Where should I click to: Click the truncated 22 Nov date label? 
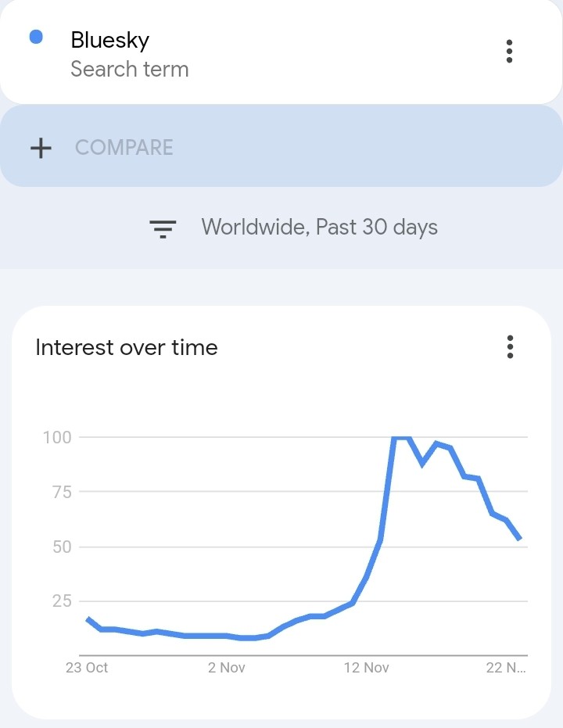506,668
